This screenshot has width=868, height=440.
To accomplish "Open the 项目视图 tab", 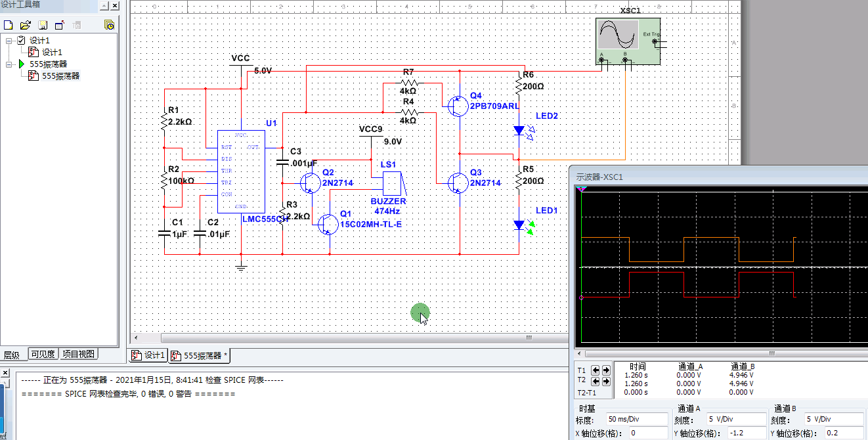I will (79, 354).
